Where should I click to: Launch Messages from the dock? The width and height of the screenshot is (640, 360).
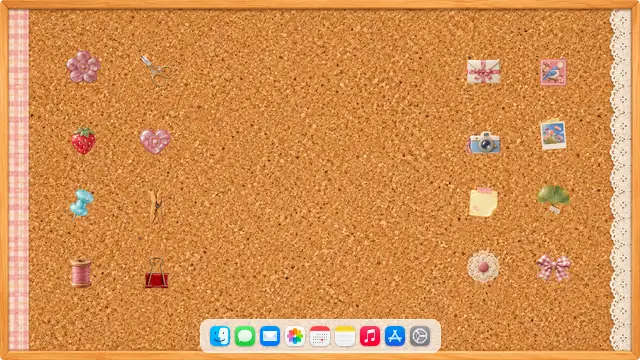pyautogui.click(x=245, y=336)
